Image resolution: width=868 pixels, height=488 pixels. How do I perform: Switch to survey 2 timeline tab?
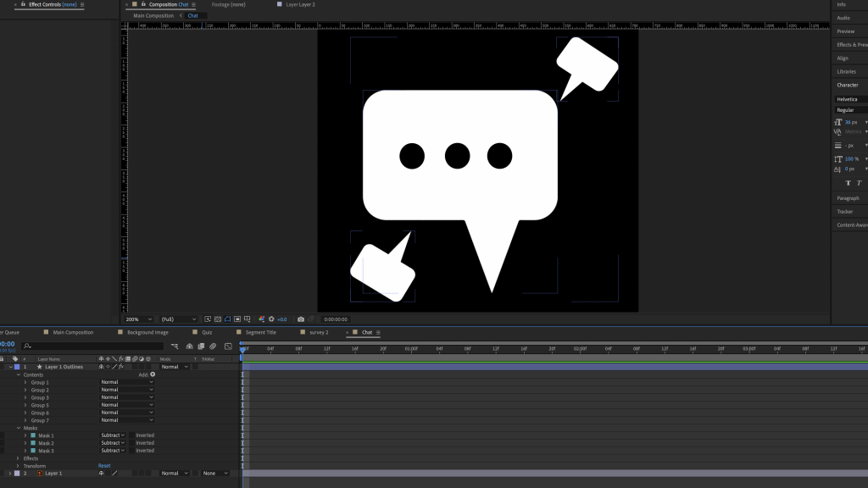(319, 332)
